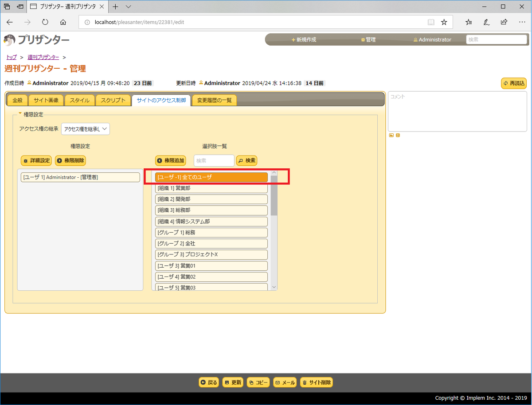
Task: Open the browser tab list chevron
Action: (x=129, y=7)
